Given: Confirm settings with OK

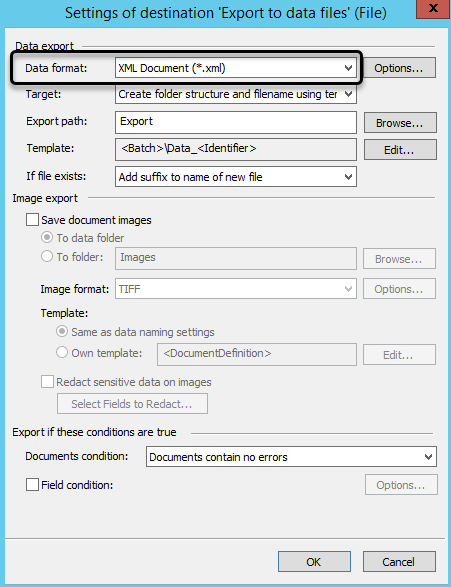Looking at the screenshot, I should pos(314,562).
